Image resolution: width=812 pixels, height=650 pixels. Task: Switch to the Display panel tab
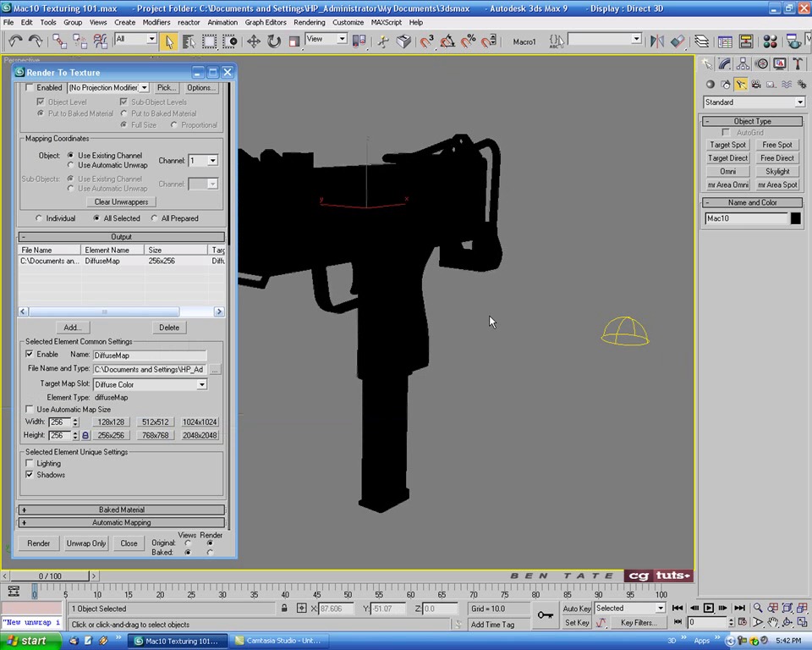779,63
